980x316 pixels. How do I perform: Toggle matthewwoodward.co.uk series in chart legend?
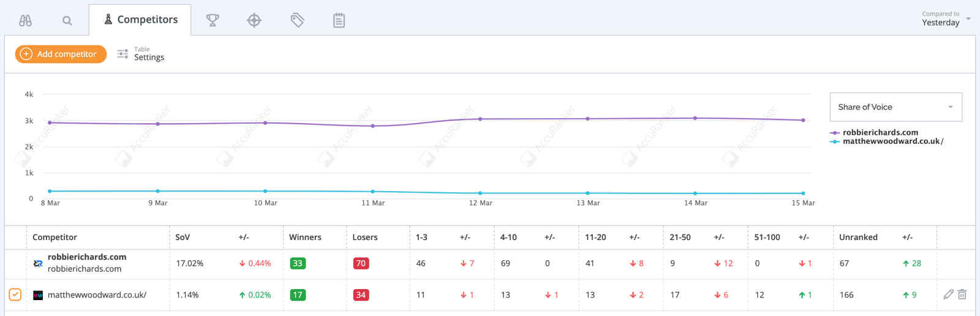pos(892,141)
